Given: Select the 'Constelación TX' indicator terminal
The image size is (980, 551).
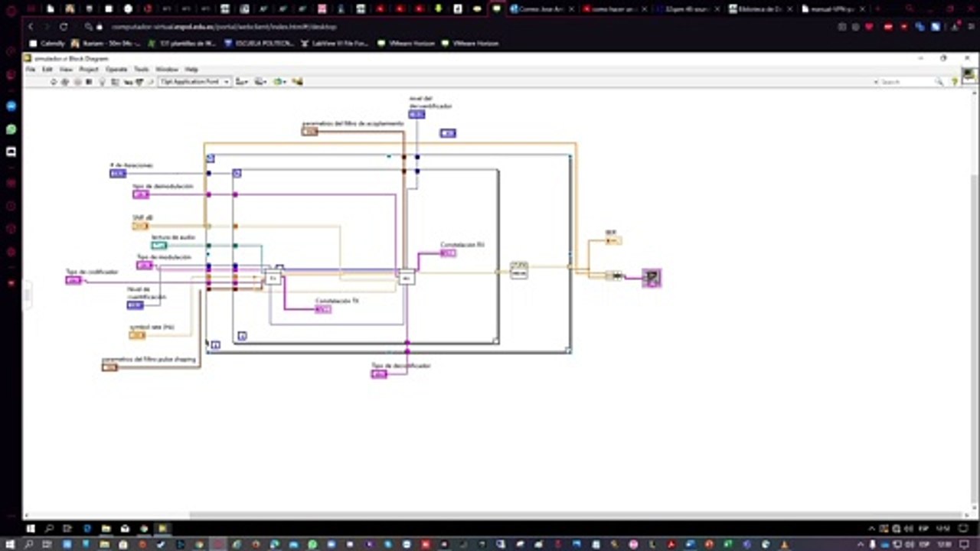Looking at the screenshot, I should tap(323, 309).
